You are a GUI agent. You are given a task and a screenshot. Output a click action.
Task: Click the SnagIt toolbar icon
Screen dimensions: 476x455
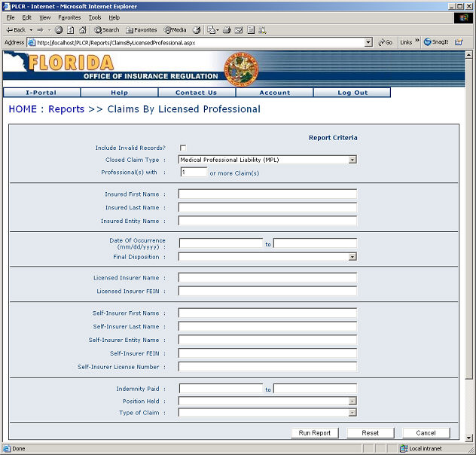click(x=438, y=42)
